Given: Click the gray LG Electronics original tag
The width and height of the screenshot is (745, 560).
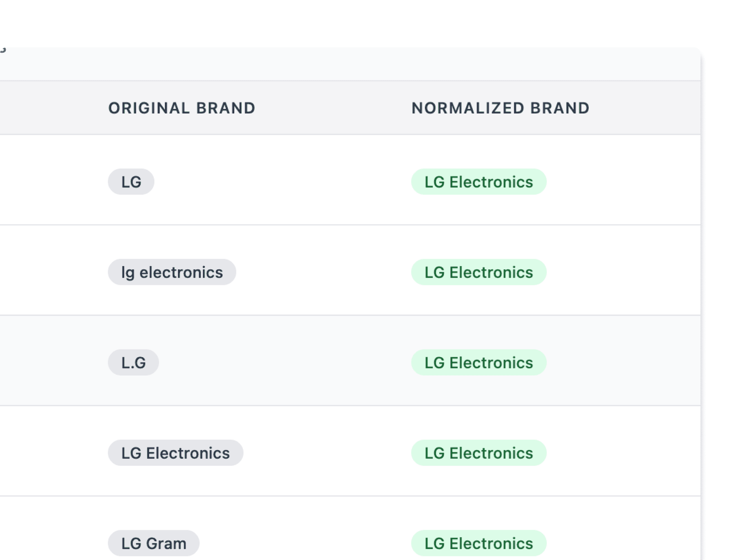Looking at the screenshot, I should click(x=176, y=453).
